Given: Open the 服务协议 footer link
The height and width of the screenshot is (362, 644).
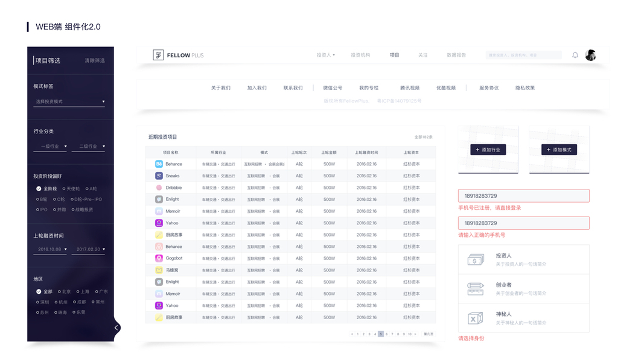Looking at the screenshot, I should (489, 88).
